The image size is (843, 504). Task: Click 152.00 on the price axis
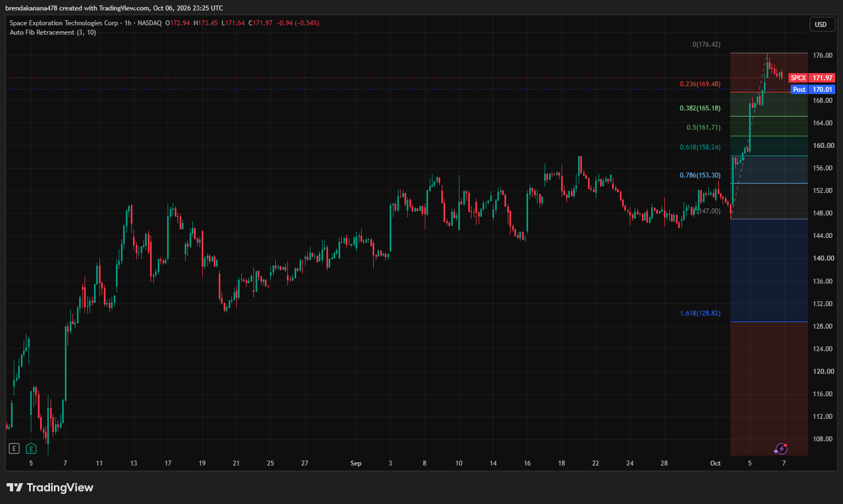pyautogui.click(x=823, y=191)
